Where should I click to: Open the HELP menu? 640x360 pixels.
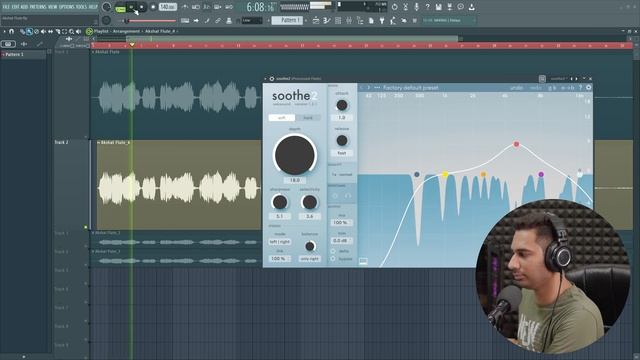pyautogui.click(x=93, y=7)
